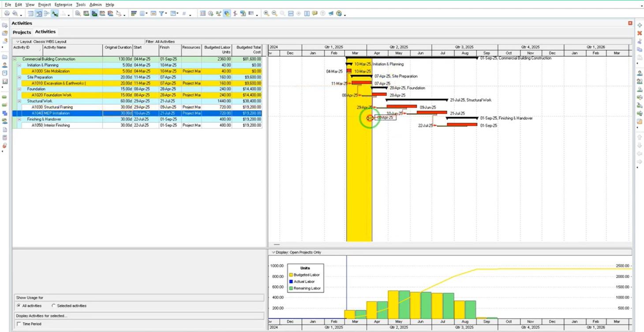Open the Tools menu
This screenshot has width=644, height=332.
[81, 4]
